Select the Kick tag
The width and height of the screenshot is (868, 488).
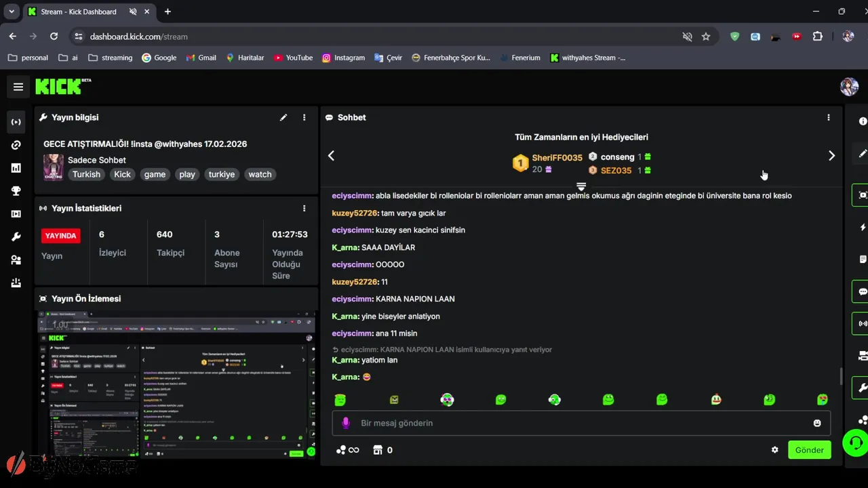point(123,174)
